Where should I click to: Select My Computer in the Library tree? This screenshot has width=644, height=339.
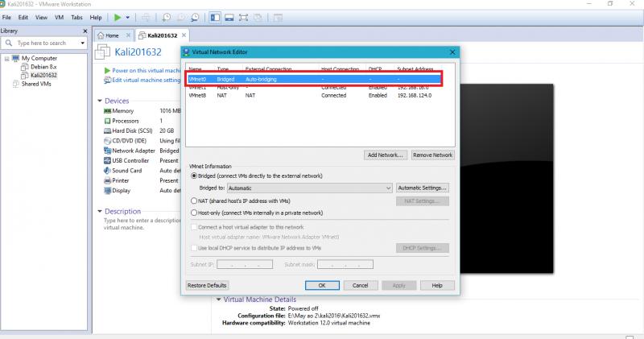(39, 58)
